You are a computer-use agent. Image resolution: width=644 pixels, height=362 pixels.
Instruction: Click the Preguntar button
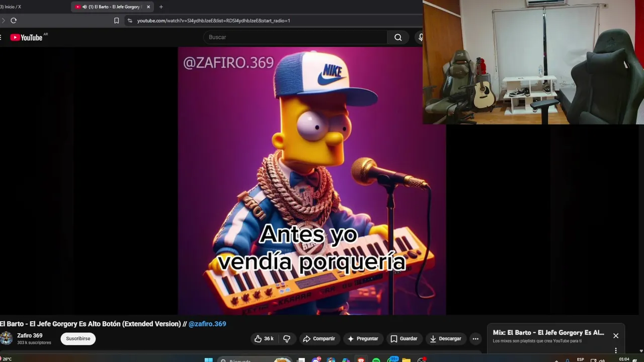[363, 338]
